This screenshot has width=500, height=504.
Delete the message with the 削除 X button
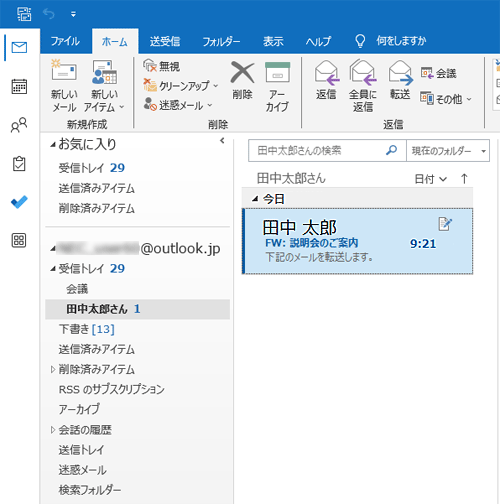point(242,80)
